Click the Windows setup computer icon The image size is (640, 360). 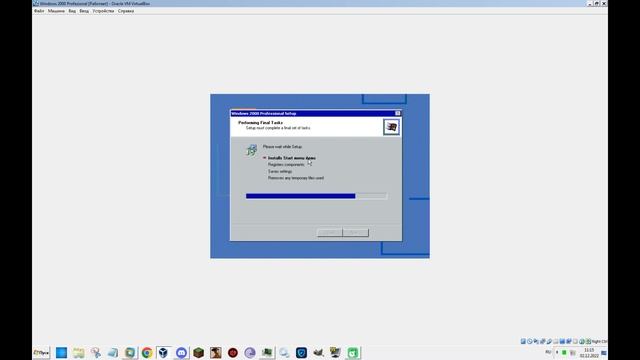pos(251,150)
